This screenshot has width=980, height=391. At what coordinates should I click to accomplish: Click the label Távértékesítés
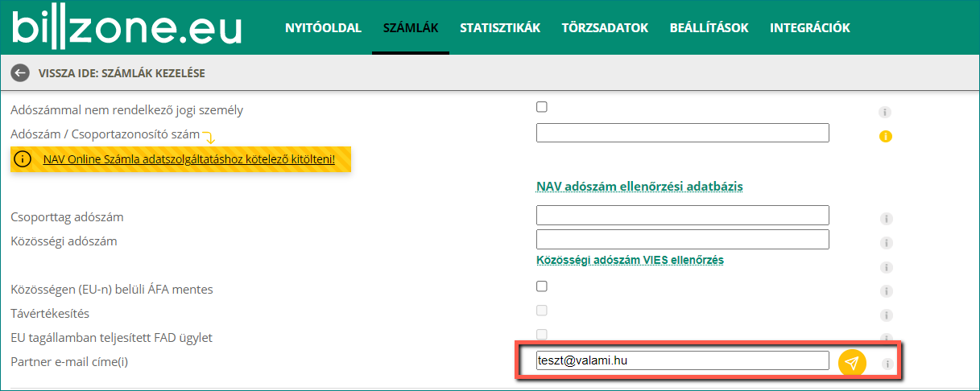coord(50,313)
